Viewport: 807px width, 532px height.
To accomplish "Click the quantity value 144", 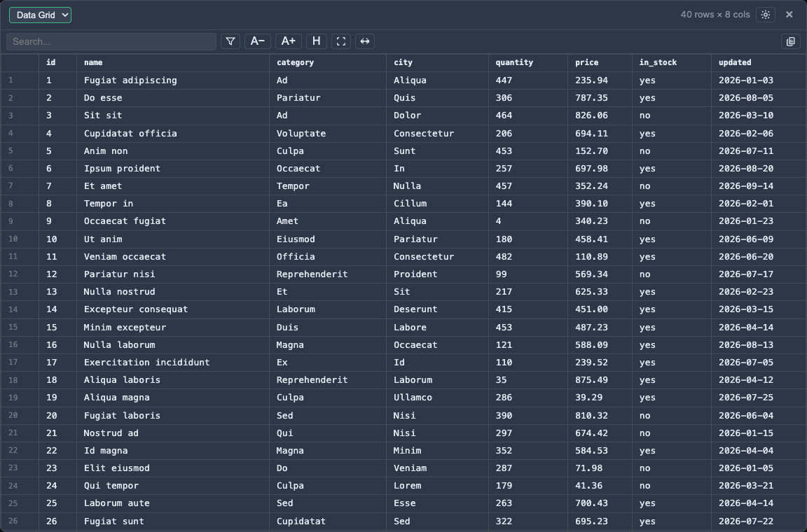I will (528, 203).
